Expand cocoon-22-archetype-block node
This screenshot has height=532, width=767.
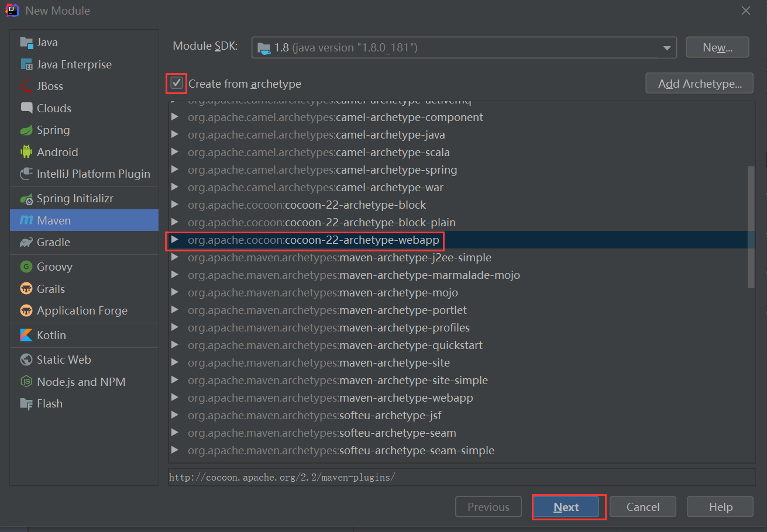[174, 205]
